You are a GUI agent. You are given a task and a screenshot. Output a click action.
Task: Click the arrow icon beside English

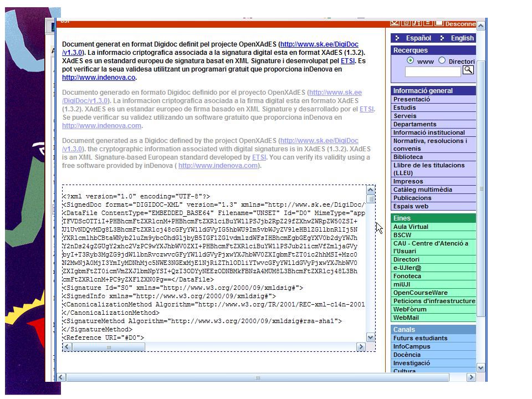[x=442, y=38]
